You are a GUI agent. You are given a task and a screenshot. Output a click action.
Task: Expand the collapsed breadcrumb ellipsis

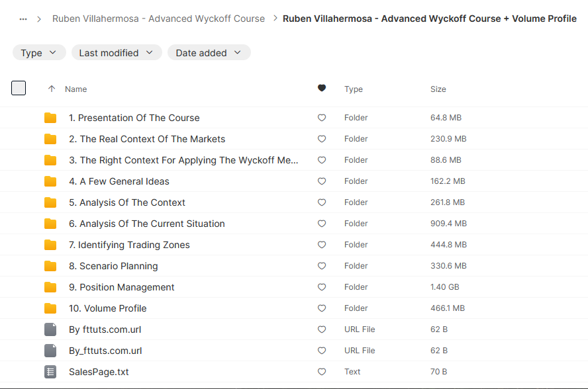(x=23, y=19)
